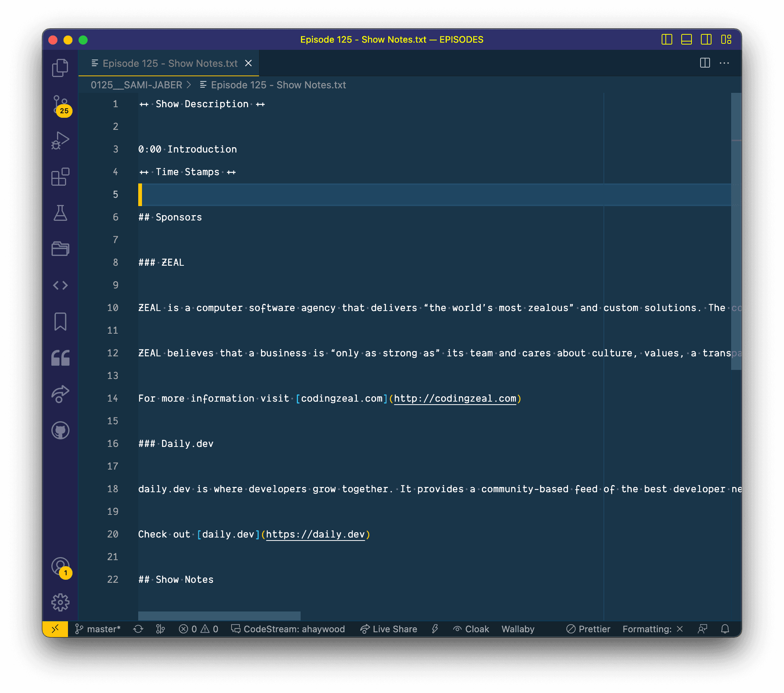Close the Episode 125 - Show Notes.txt tab

pyautogui.click(x=248, y=63)
